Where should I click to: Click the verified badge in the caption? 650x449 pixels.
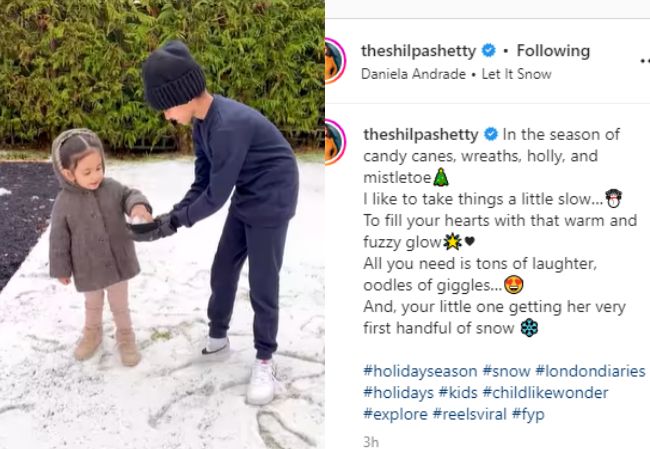491,134
